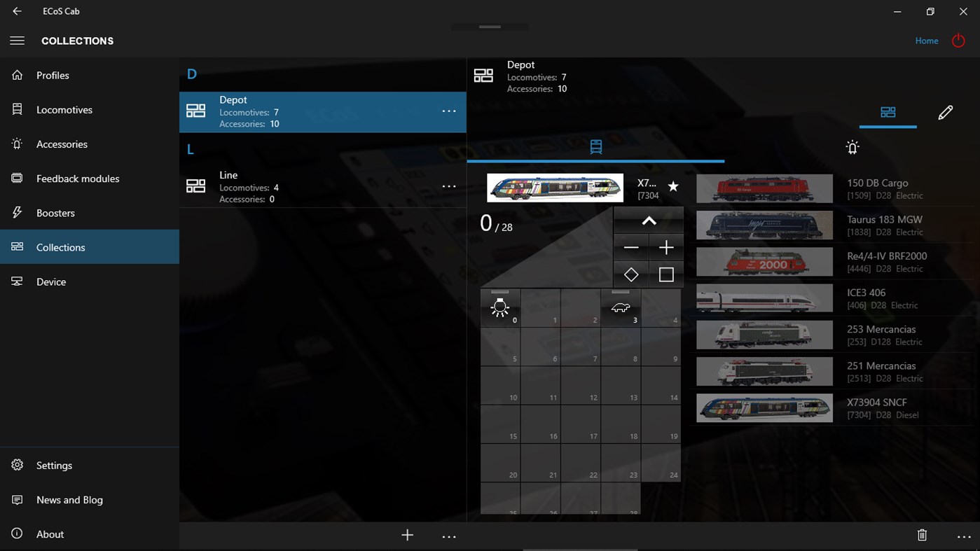Open the trash icon to delete
The image size is (980, 551).
[922, 534]
